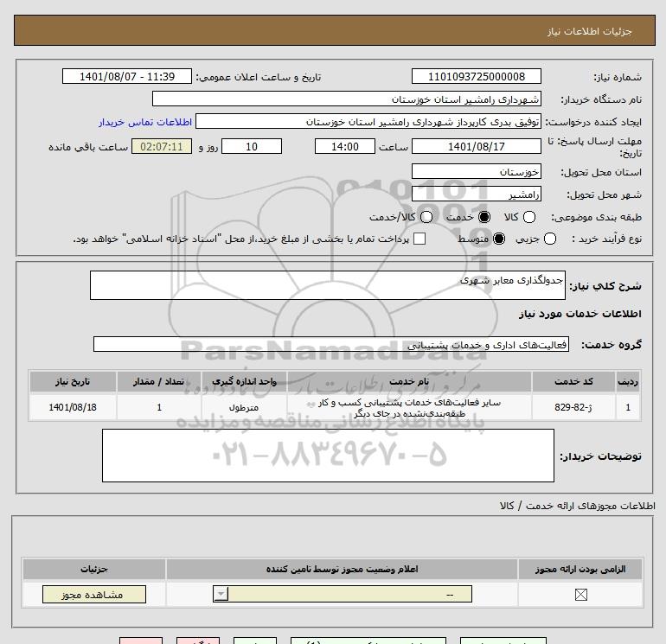Click the delivery city field رامشیر
Image resolution: width=666 pixels, height=644 pixels.
pos(476,194)
